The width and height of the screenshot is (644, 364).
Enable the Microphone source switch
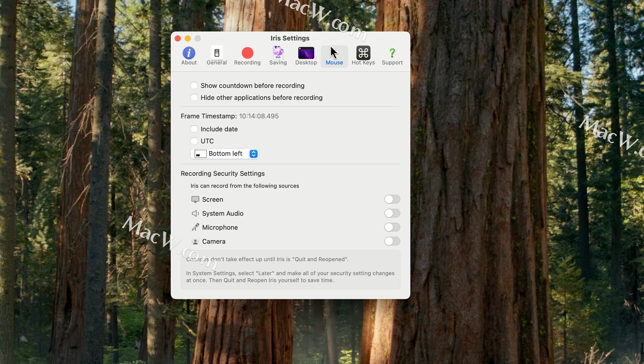(392, 227)
